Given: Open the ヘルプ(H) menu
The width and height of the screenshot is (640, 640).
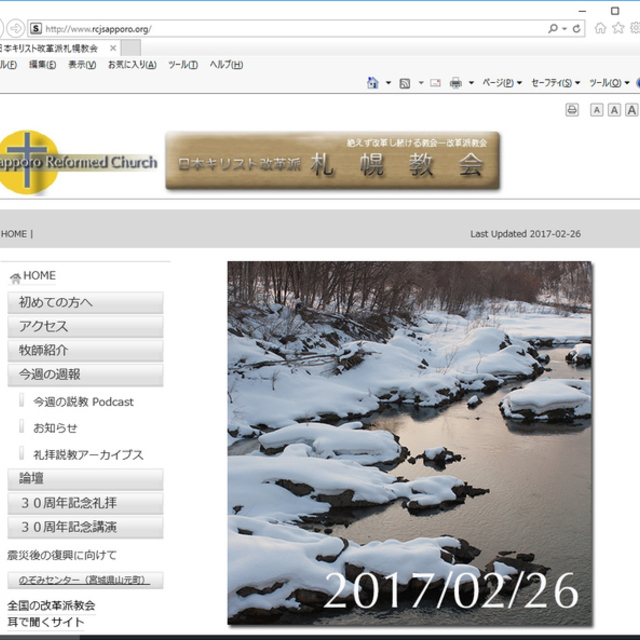Looking at the screenshot, I should coord(226,65).
